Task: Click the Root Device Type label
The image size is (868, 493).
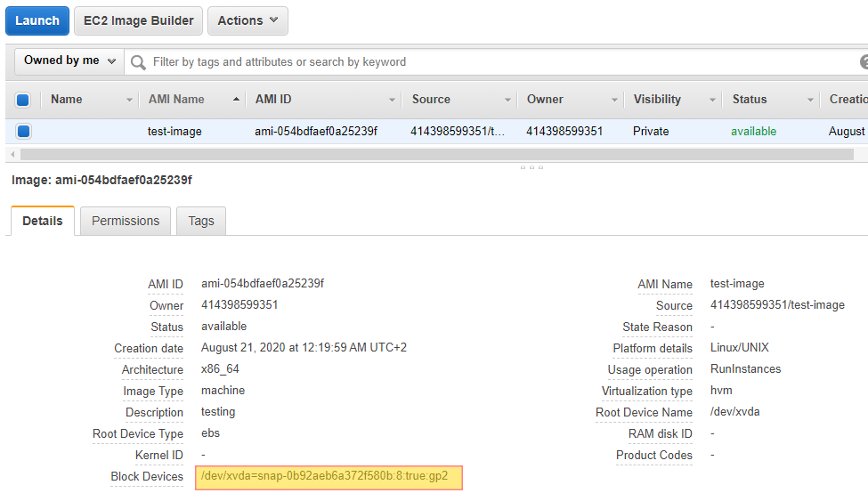Action: (x=138, y=433)
